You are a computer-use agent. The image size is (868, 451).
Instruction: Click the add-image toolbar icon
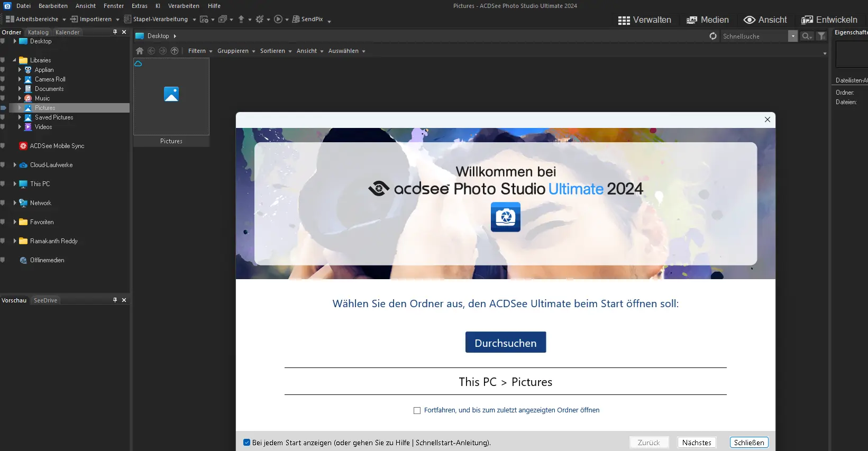click(204, 19)
